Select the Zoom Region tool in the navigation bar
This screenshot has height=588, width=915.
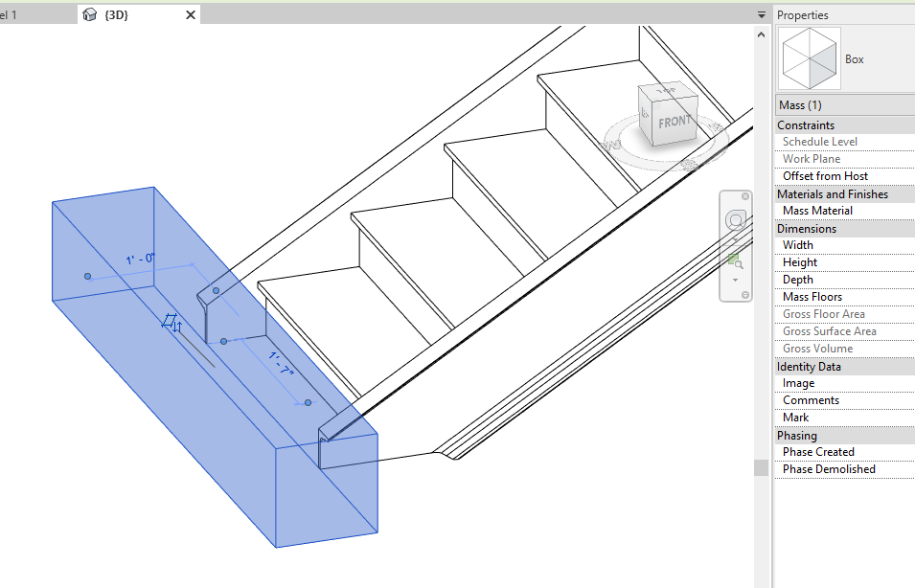735,261
